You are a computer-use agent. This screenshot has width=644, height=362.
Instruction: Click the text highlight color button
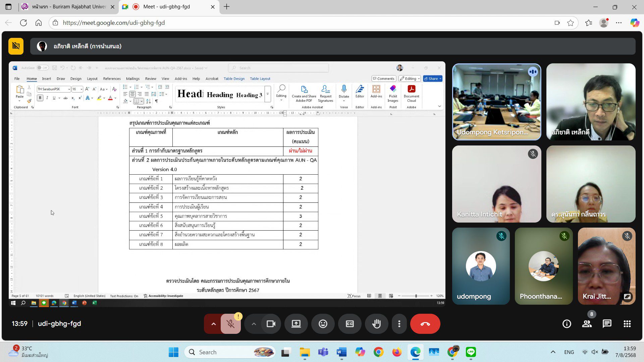(x=99, y=98)
